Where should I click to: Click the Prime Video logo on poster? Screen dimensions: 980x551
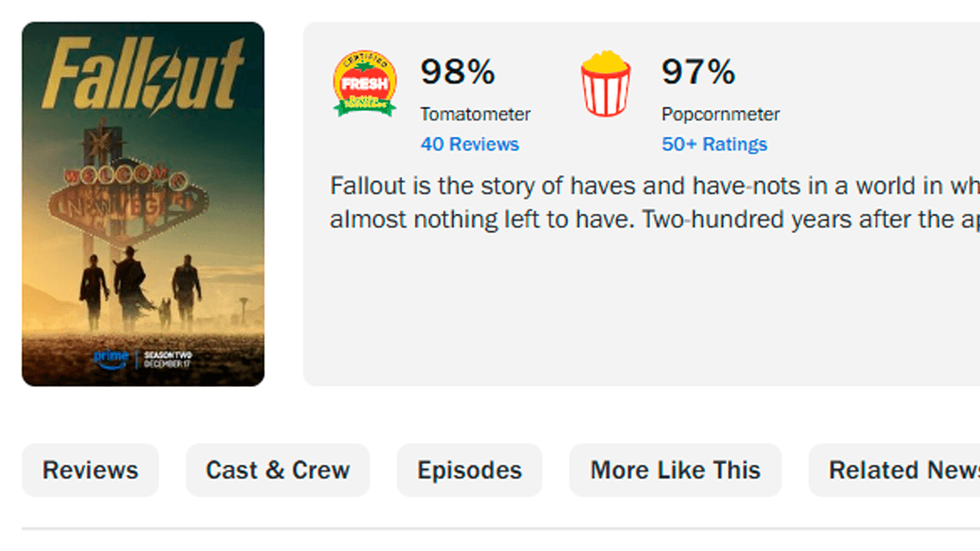pyautogui.click(x=111, y=359)
